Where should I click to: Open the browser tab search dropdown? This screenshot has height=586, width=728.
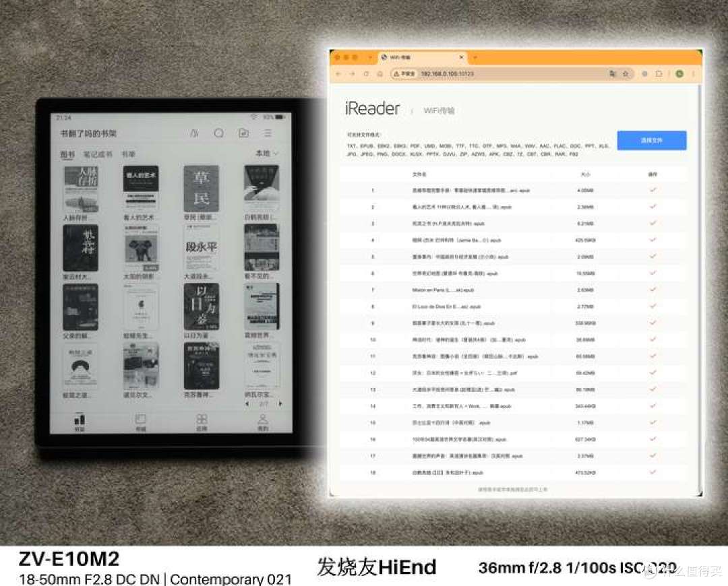pos(370,57)
